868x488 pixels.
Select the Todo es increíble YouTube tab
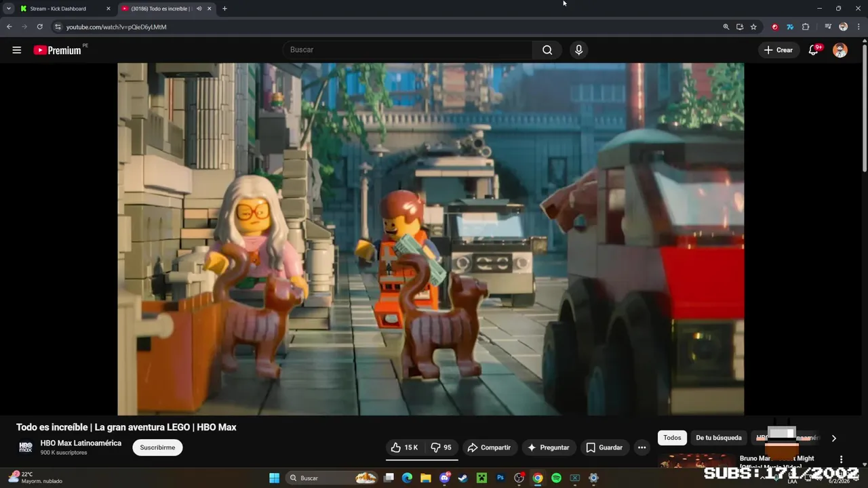click(x=161, y=9)
